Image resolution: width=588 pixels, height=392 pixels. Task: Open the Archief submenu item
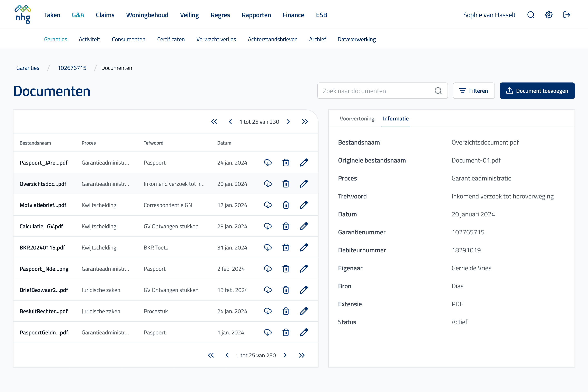317,39
